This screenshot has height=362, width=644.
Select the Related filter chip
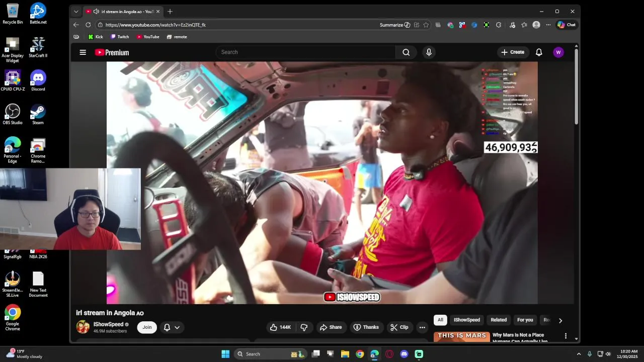pos(499,320)
